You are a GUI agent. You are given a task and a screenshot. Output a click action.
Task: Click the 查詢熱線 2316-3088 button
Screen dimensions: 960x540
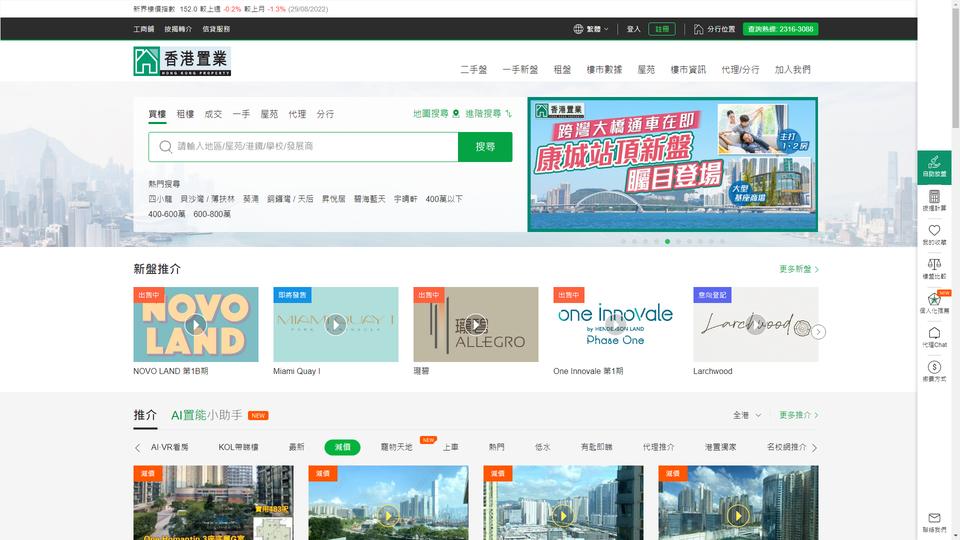(x=780, y=29)
